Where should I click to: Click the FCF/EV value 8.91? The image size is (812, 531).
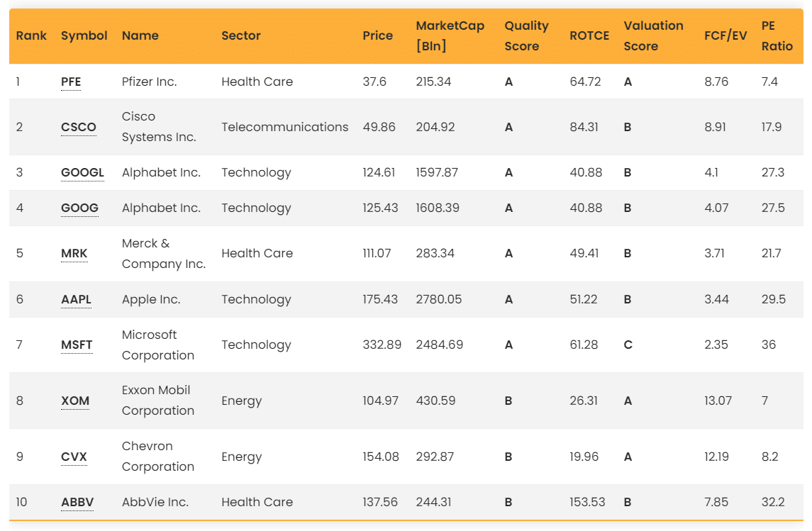[715, 128]
